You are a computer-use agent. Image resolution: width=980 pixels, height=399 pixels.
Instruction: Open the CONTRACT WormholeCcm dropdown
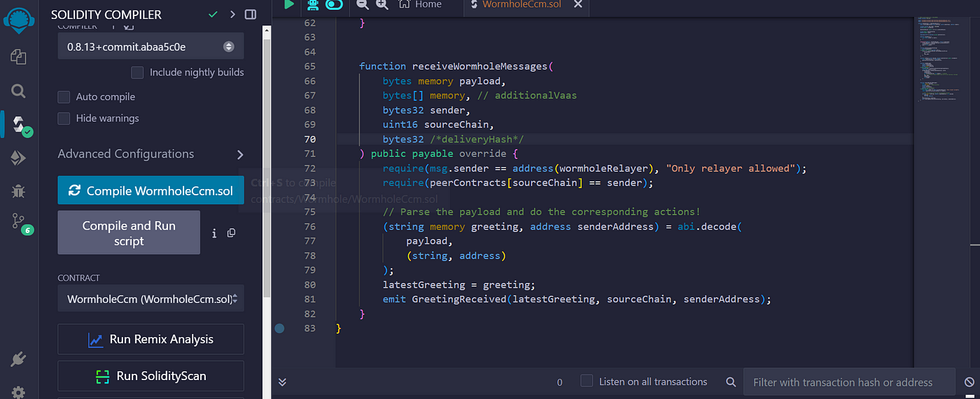pos(150,299)
